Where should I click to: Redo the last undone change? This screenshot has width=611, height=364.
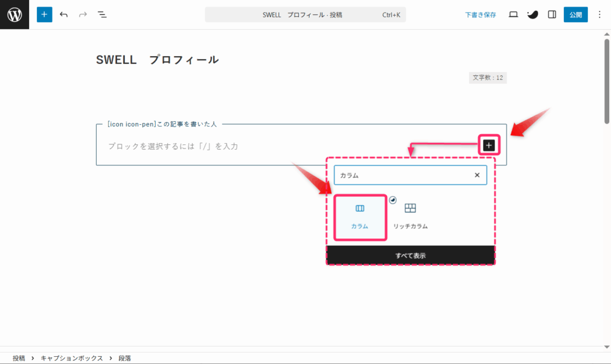(82, 14)
